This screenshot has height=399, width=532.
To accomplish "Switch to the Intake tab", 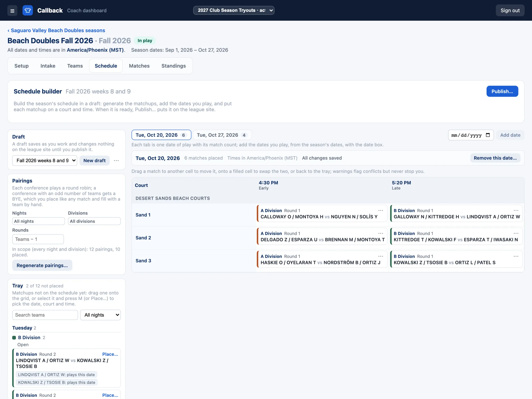I will coord(48,66).
